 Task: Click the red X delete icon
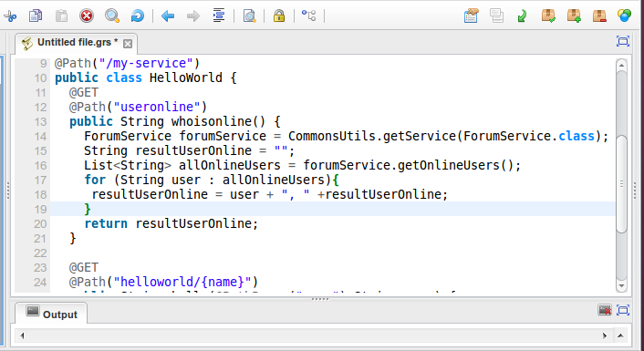pos(87,16)
